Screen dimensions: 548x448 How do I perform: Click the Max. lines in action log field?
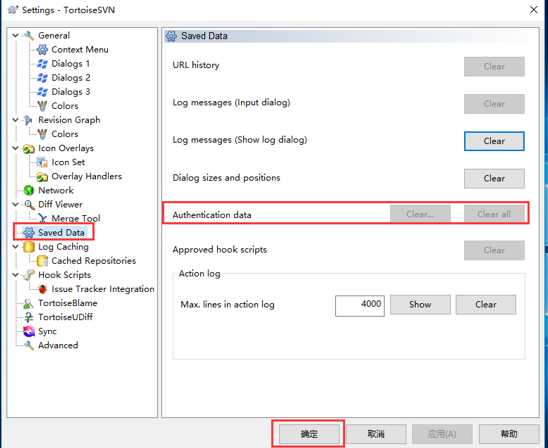pyautogui.click(x=360, y=306)
